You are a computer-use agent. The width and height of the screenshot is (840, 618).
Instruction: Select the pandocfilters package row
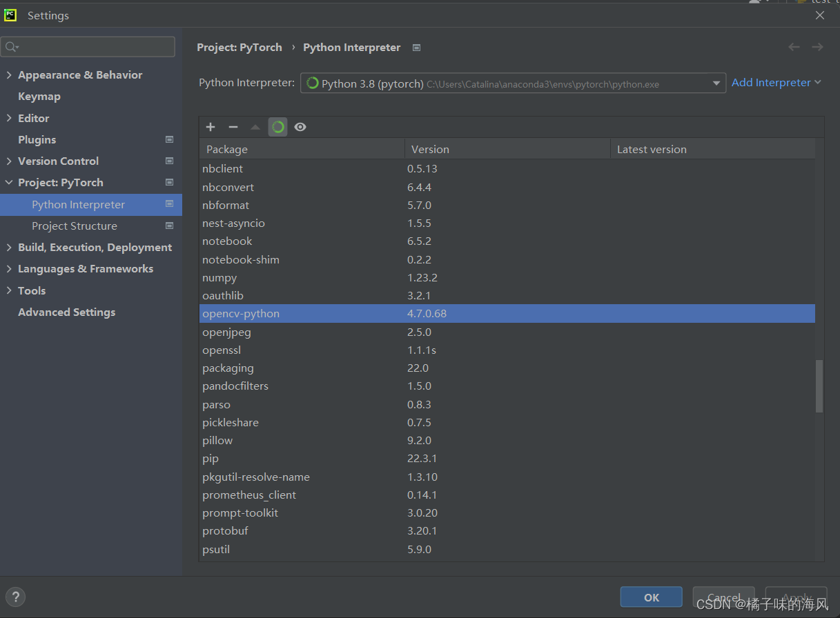[x=507, y=386]
